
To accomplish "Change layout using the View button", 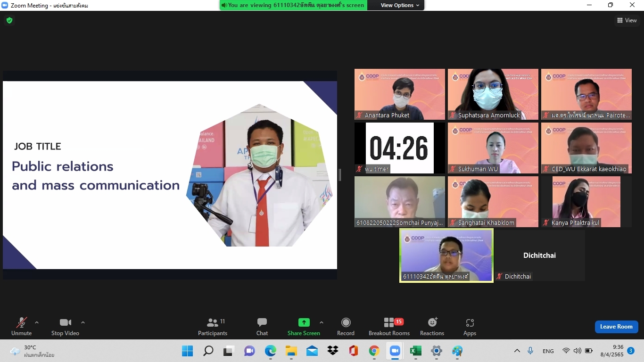I will click(627, 20).
